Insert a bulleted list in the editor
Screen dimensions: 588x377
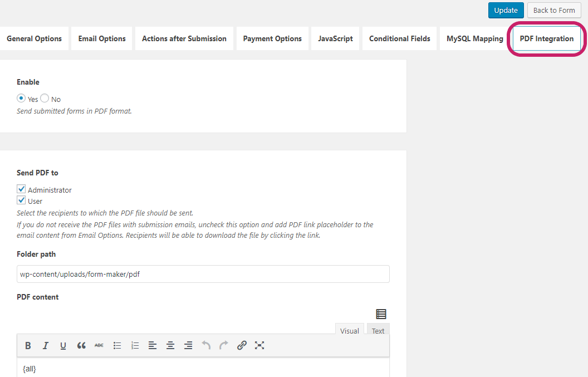pyautogui.click(x=117, y=345)
